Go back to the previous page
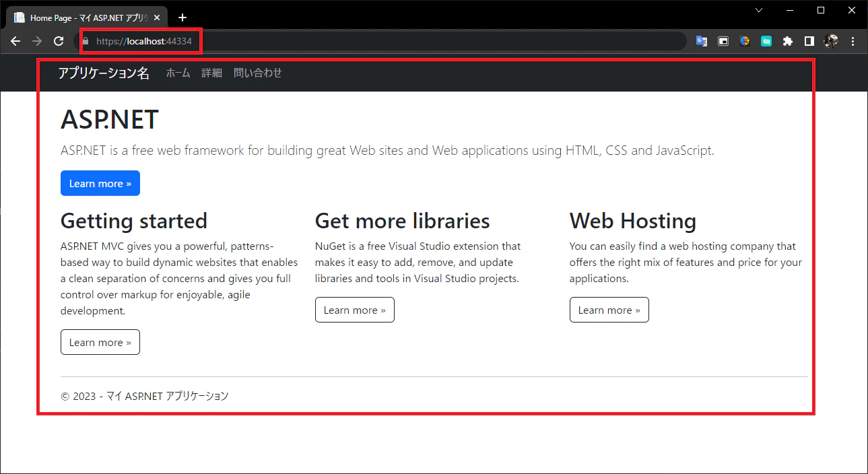The height and width of the screenshot is (474, 868). pos(15,41)
